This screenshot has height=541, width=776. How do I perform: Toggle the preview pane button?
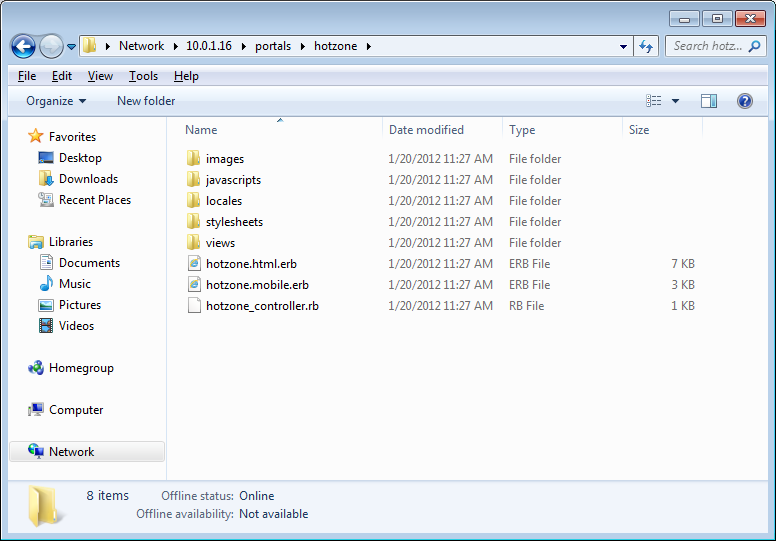point(709,101)
